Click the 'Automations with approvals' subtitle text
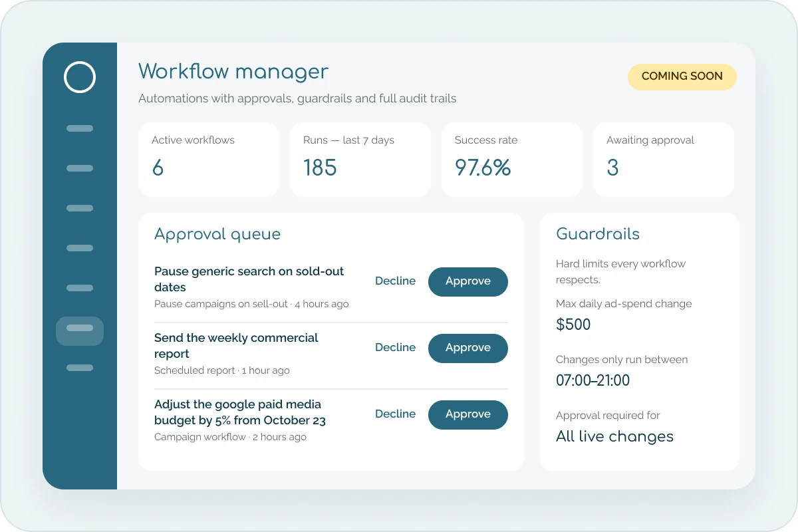Screen dimensions: 798x532 [x=297, y=98]
